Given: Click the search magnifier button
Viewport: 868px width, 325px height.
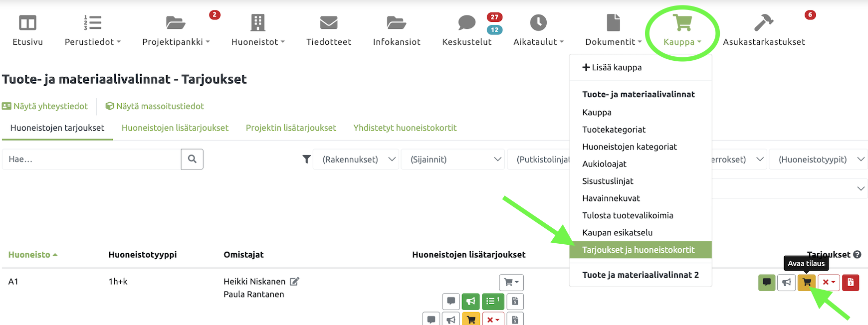Looking at the screenshot, I should coord(192,160).
